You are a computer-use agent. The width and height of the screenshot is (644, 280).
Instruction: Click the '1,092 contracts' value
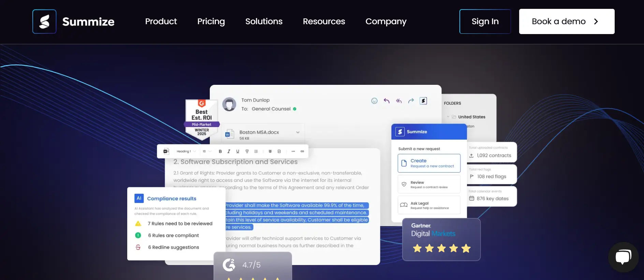pos(494,156)
